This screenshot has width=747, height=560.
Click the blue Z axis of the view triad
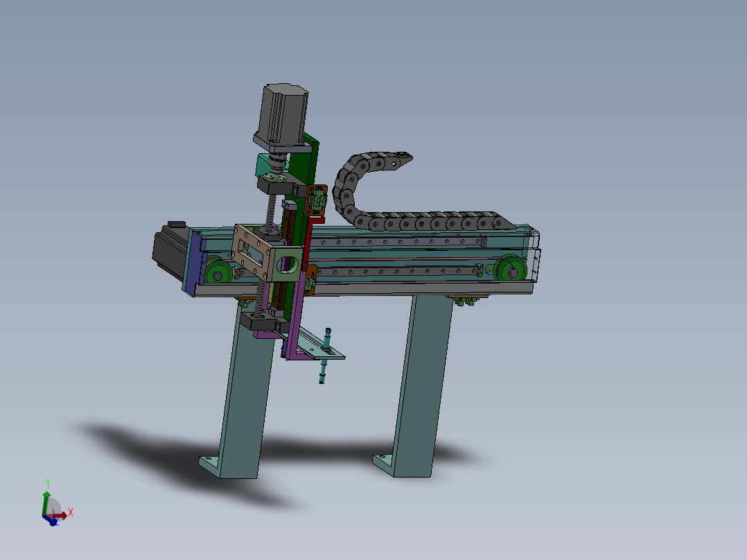pos(51,521)
